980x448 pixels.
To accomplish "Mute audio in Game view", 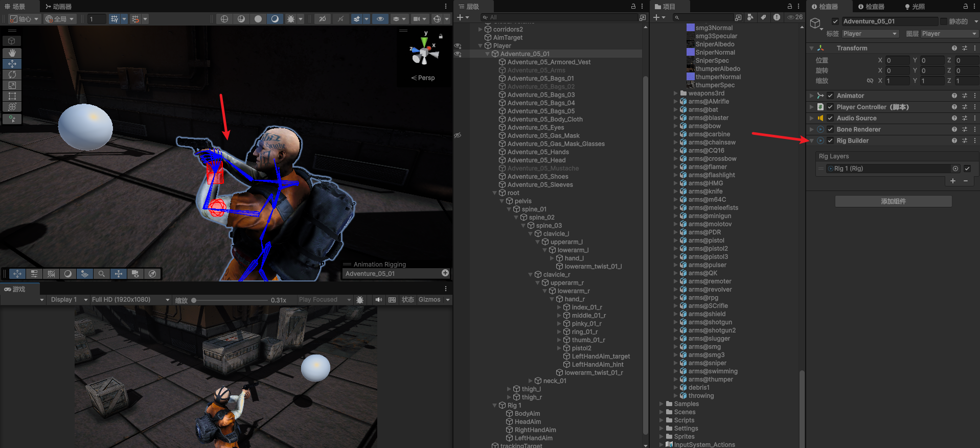I will click(x=379, y=300).
